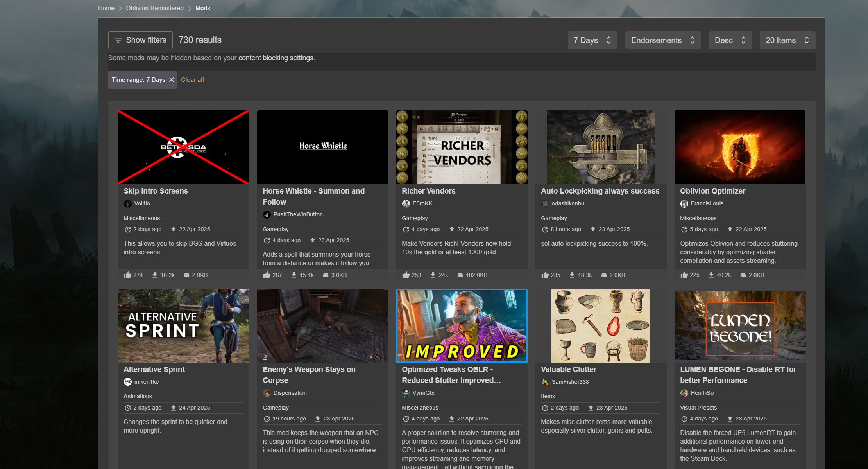Click download count icon on Richer Vendors

click(x=433, y=275)
